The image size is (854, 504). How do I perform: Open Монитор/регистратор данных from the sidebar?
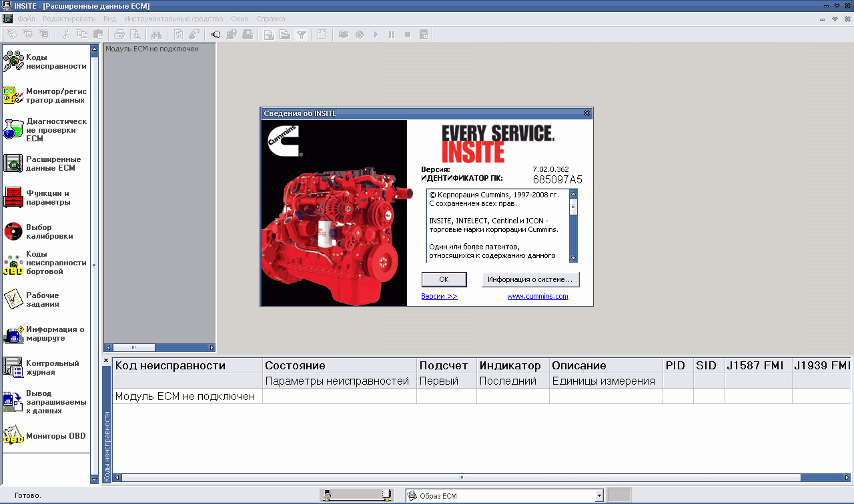tap(45, 95)
